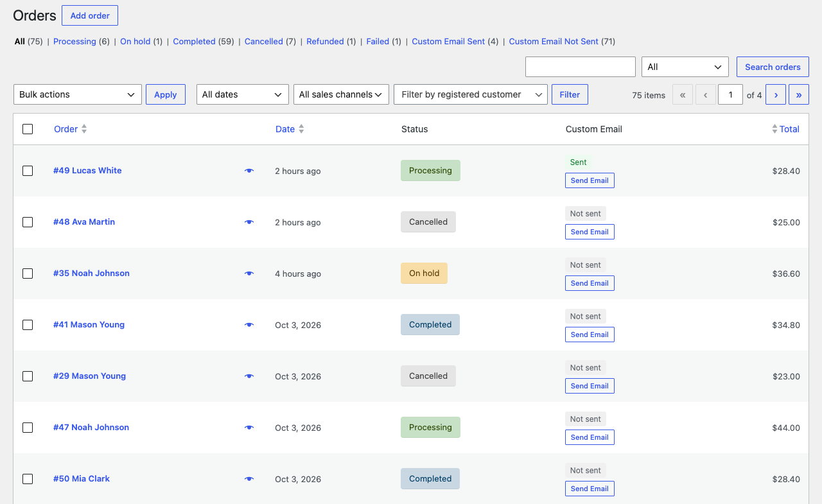The height and width of the screenshot is (504, 822).
Task: Sort orders by Total column
Action: pos(785,129)
